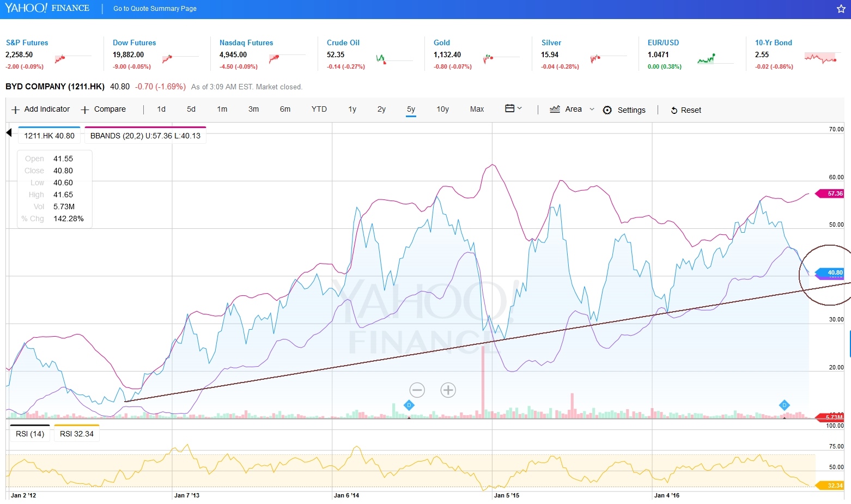Click the Reset arrow icon
This screenshot has width=851, height=504.
tap(674, 110)
